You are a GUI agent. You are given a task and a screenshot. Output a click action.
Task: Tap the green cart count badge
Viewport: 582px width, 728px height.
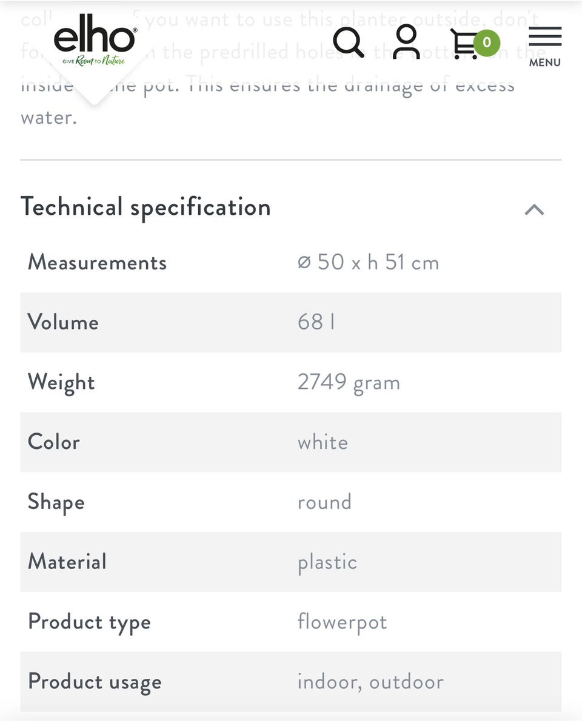pos(486,43)
